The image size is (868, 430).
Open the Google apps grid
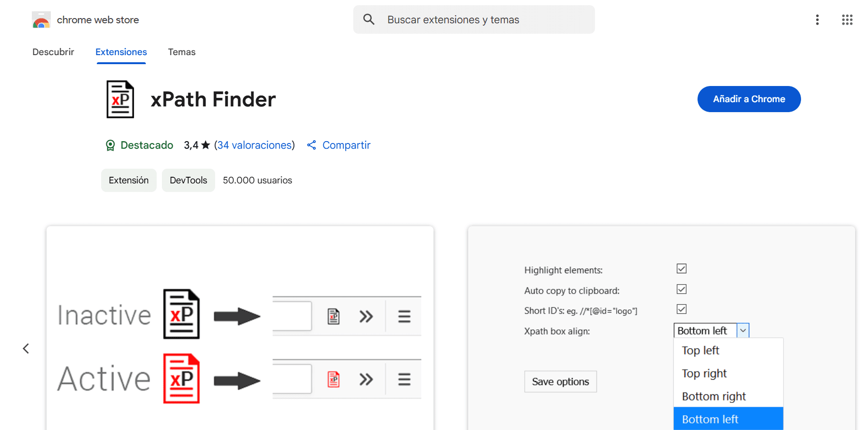847,19
